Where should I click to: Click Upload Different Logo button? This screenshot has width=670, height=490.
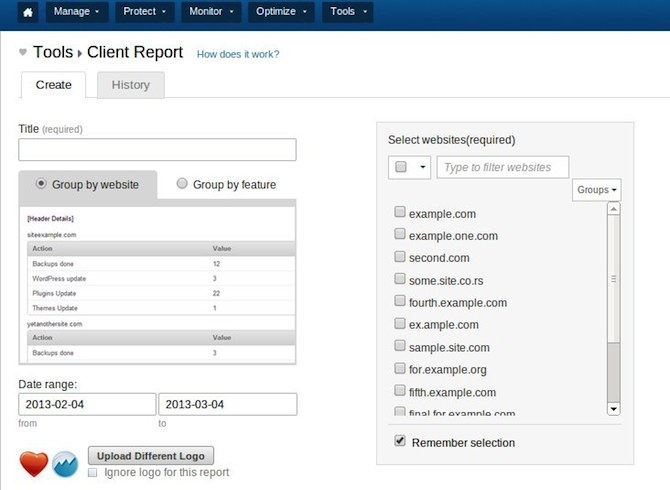pyautogui.click(x=151, y=456)
